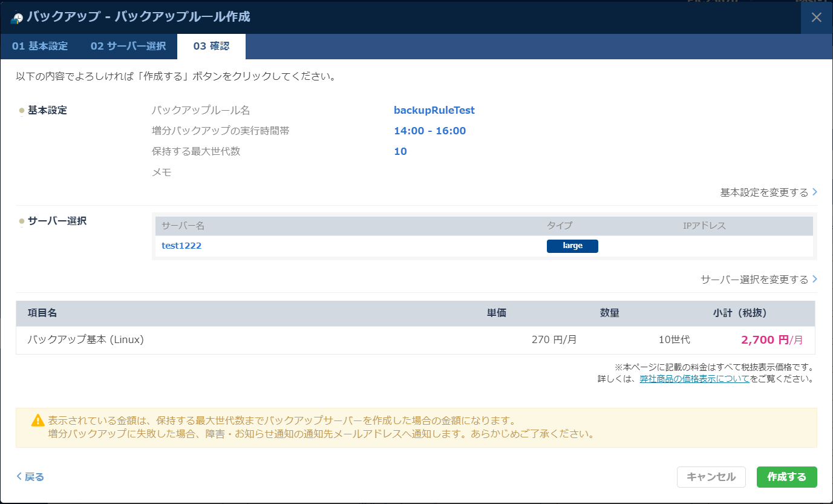This screenshot has height=504, width=833.
Task: Close the backup rule creation dialog
Action: [x=816, y=17]
